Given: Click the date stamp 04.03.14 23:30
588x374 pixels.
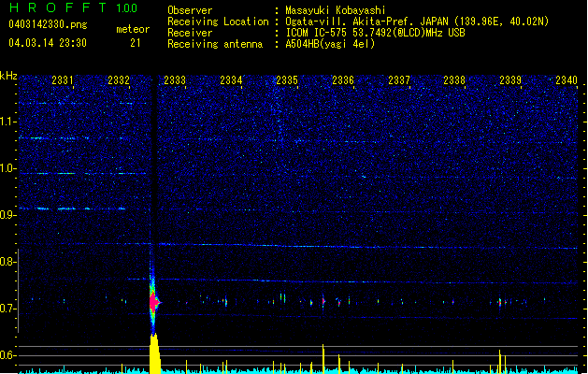Looking at the screenshot, I should pos(48,43).
